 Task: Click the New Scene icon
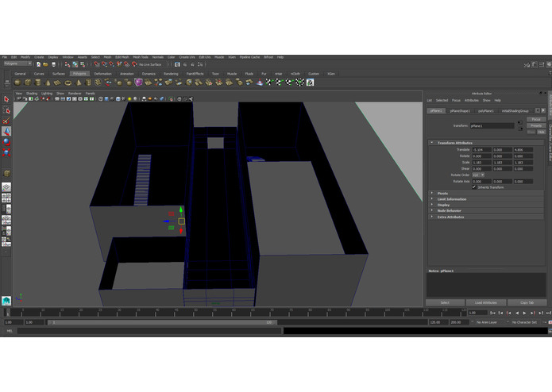38,64
